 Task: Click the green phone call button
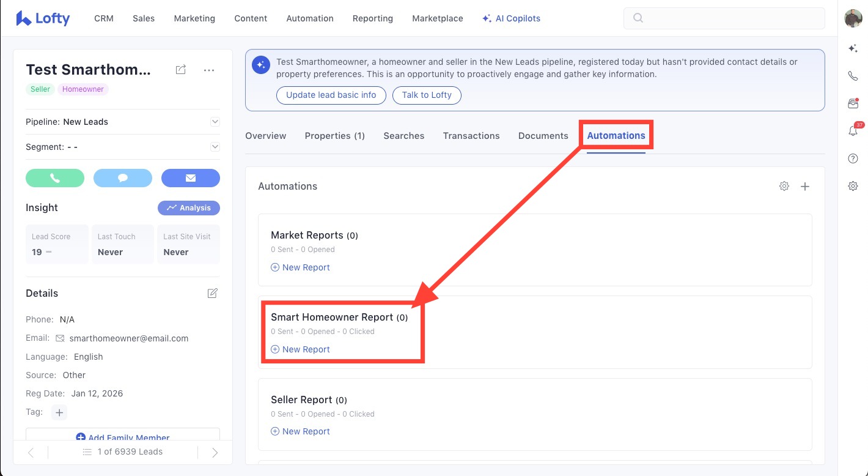tap(55, 178)
